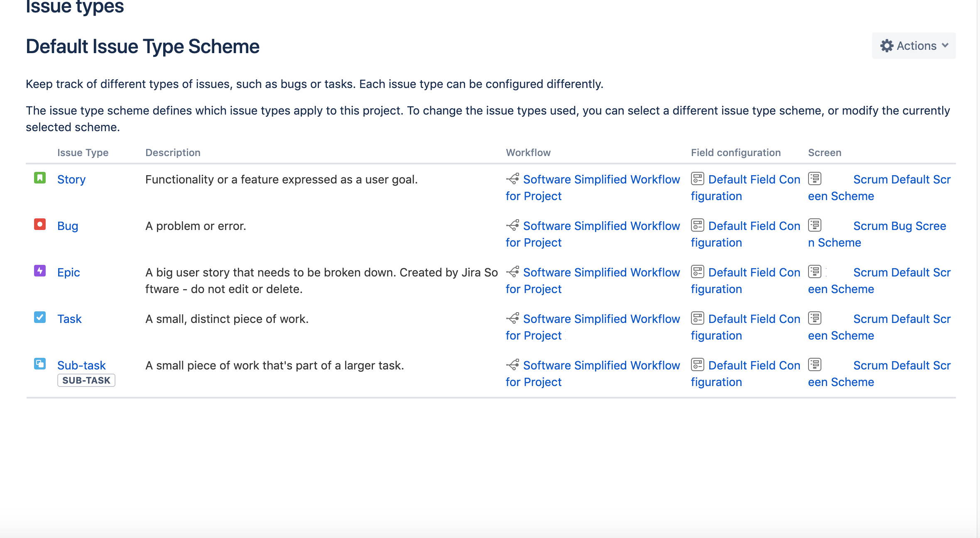Open Scrum Bug Screen Scheme link

(877, 234)
